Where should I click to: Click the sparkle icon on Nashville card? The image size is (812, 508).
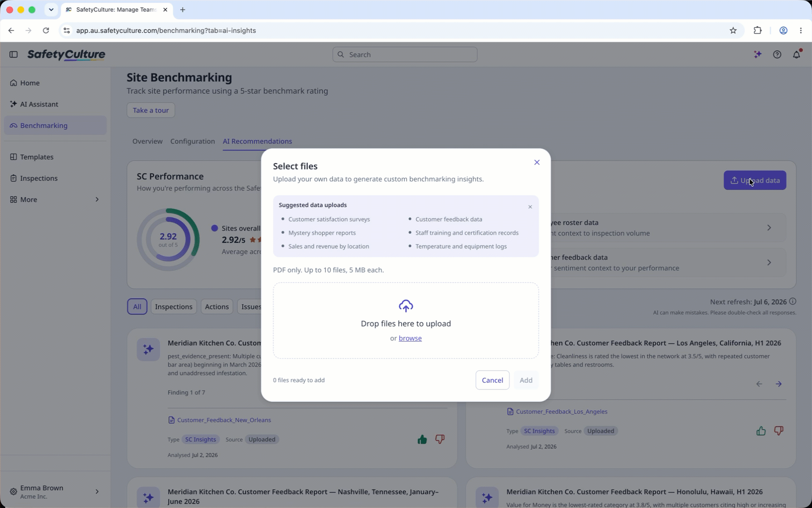148,498
